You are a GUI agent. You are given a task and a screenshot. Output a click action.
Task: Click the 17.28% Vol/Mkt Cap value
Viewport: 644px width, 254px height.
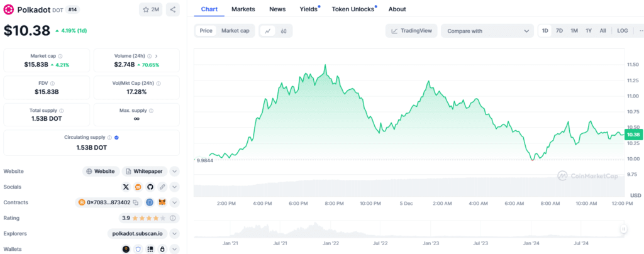coord(136,92)
